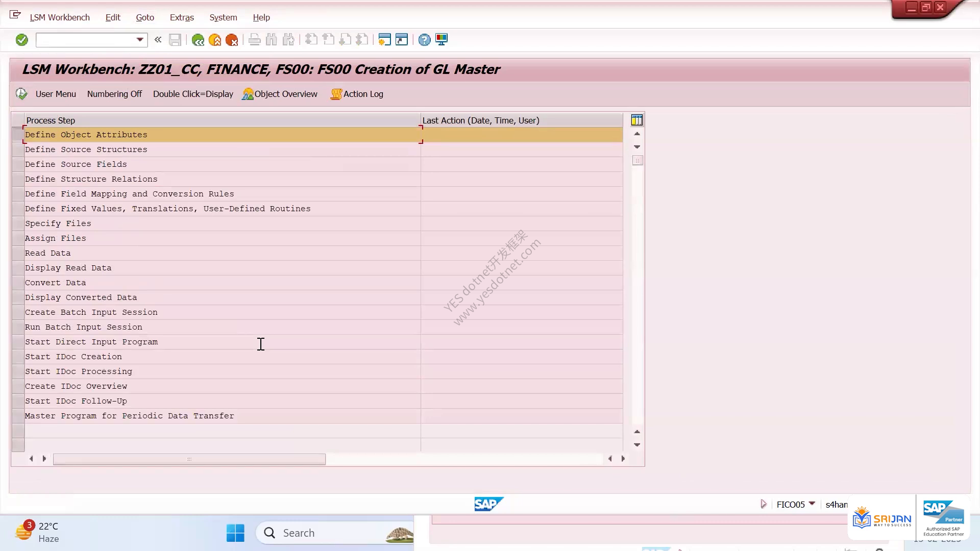Click the horizontal scrollbar thumb under the table

click(189, 459)
